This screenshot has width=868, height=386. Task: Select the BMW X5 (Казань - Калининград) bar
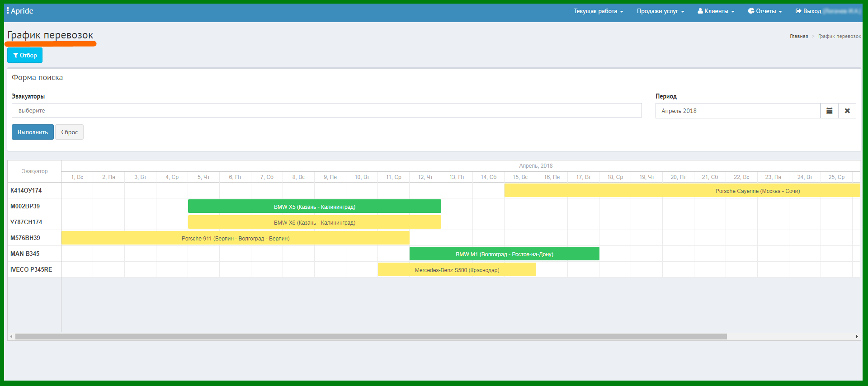click(x=315, y=207)
